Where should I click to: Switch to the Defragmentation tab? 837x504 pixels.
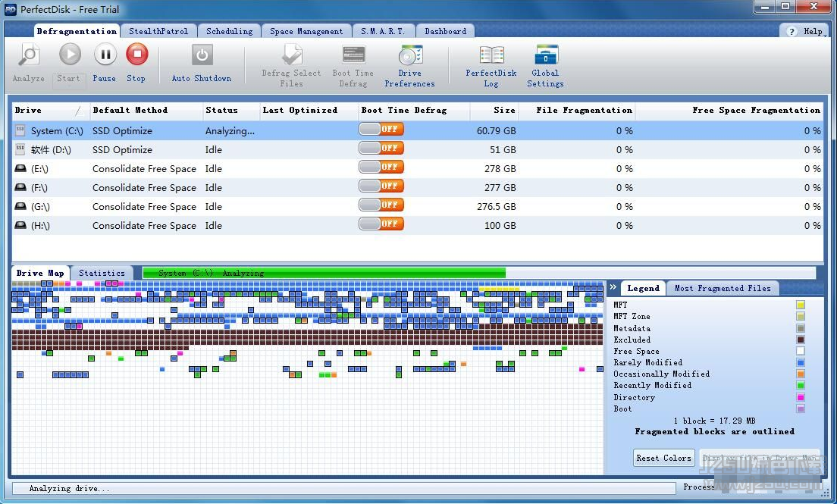pyautogui.click(x=77, y=31)
